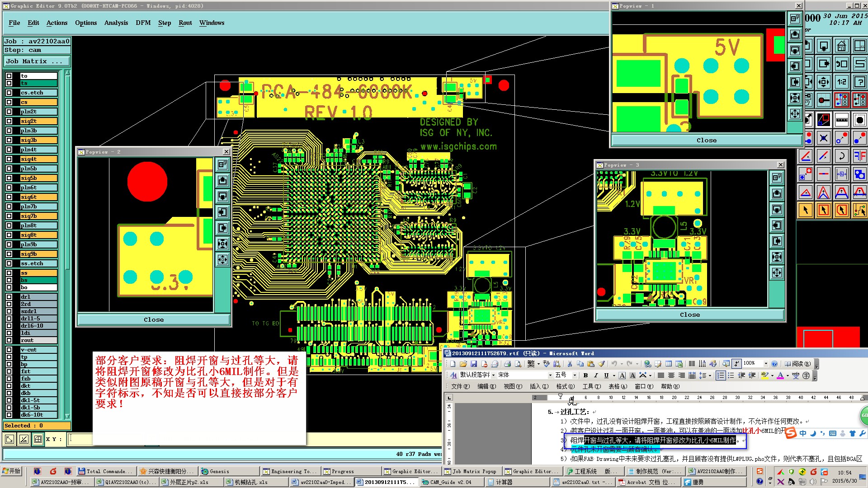868x488 pixels.
Task: Click the Job Matrix button
Action: 37,61
